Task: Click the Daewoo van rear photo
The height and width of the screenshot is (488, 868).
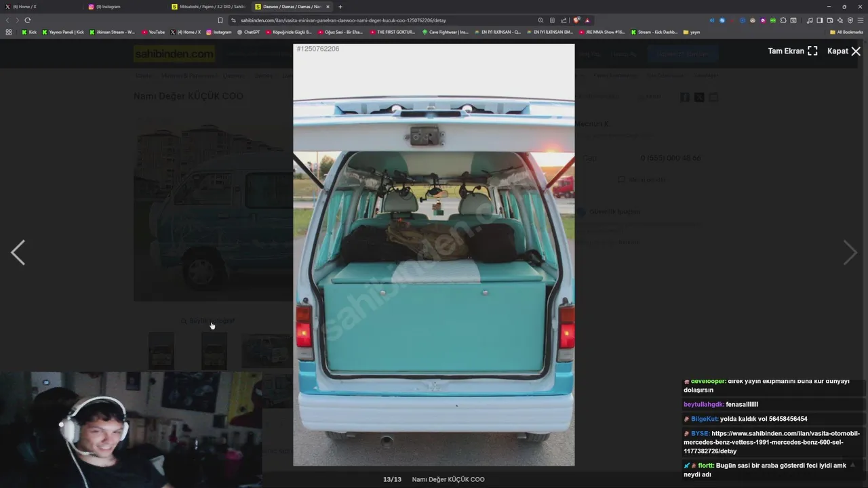Action: tap(433, 255)
